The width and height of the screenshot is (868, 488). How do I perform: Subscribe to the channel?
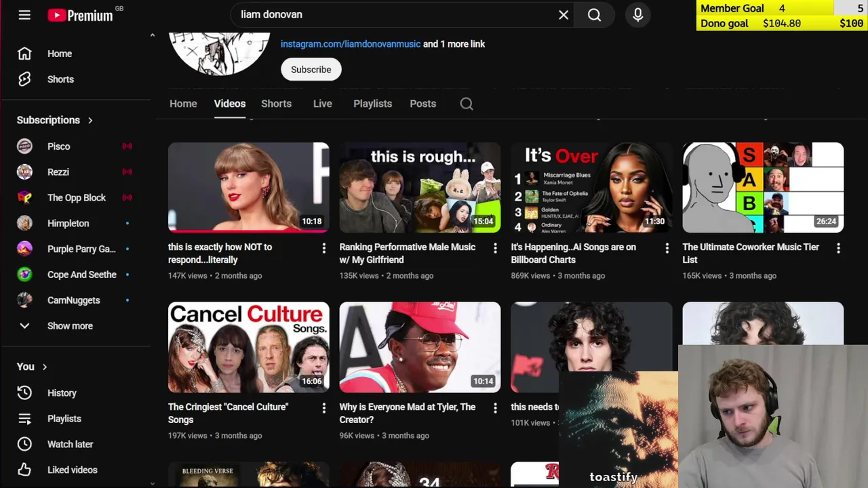pos(311,70)
